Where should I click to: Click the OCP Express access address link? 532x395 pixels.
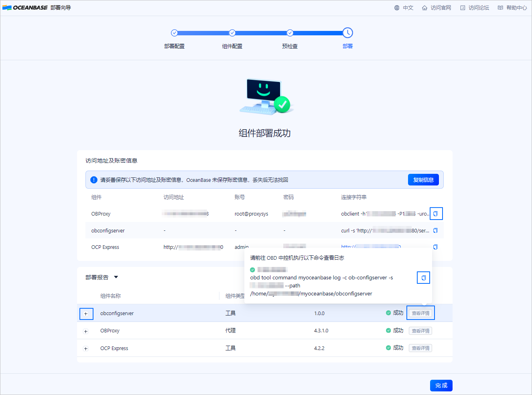click(x=193, y=247)
